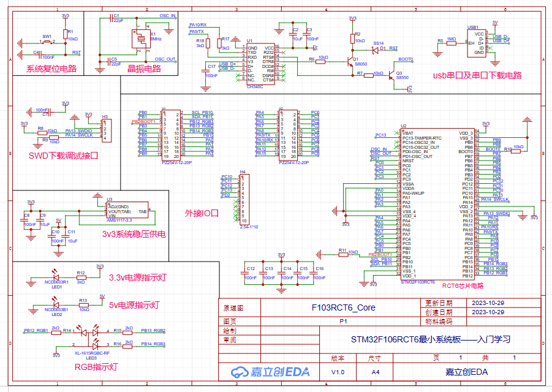The width and height of the screenshot is (552, 392).
Task: Click the 2023-10-29 date beside 更新日期
Action: click(488, 303)
